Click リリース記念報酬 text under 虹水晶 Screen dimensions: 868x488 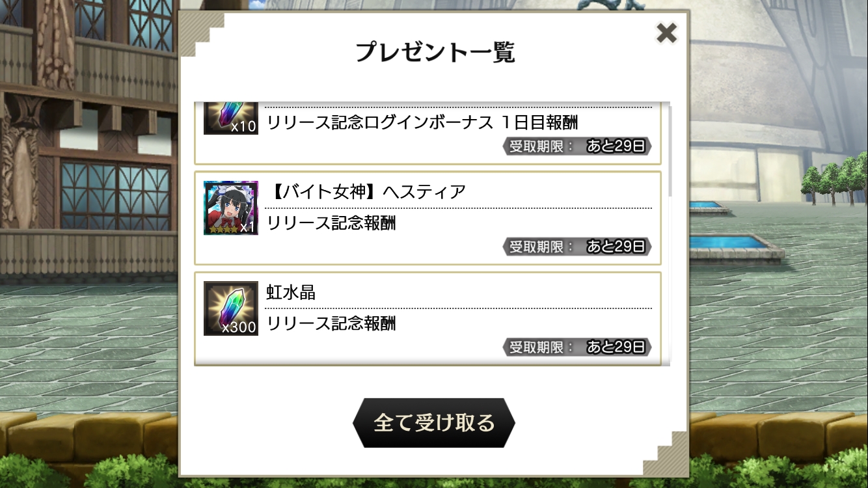coord(331,323)
